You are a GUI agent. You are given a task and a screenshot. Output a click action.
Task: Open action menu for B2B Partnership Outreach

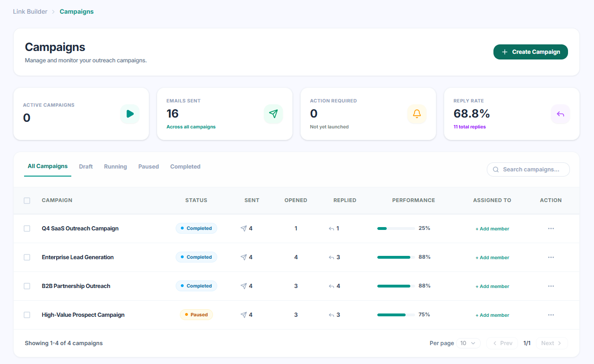click(x=551, y=286)
